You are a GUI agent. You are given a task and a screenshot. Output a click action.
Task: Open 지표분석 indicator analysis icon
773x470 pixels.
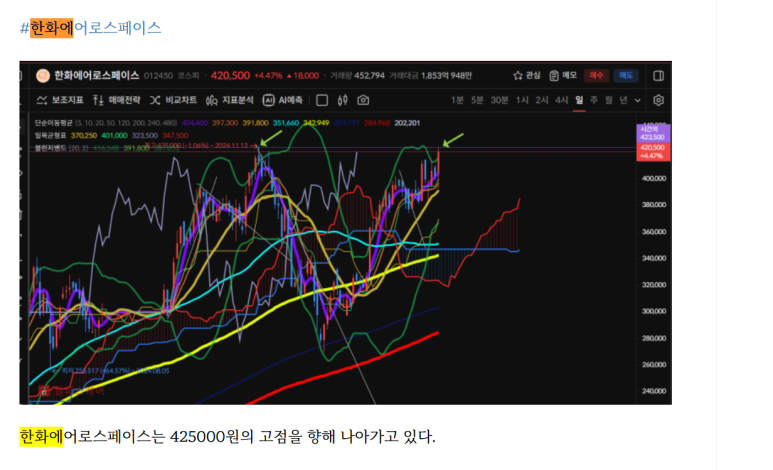pos(211,100)
